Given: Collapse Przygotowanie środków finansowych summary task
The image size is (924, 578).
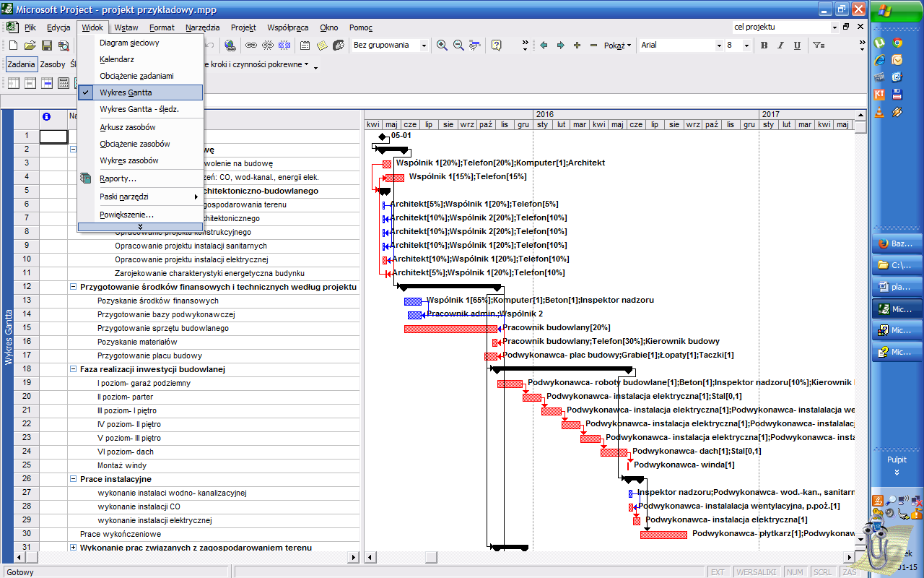Looking at the screenshot, I should tap(73, 287).
